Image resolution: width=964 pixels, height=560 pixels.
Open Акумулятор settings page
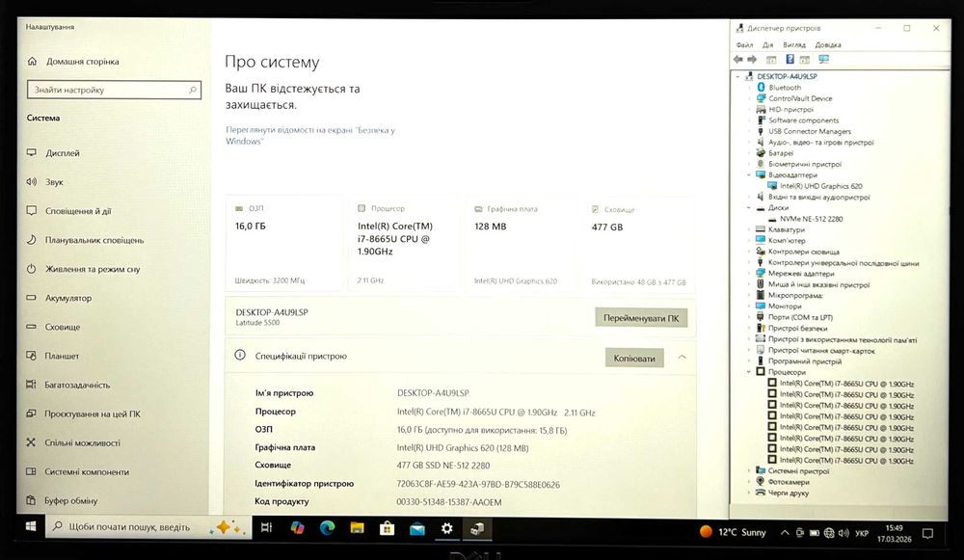(x=67, y=298)
